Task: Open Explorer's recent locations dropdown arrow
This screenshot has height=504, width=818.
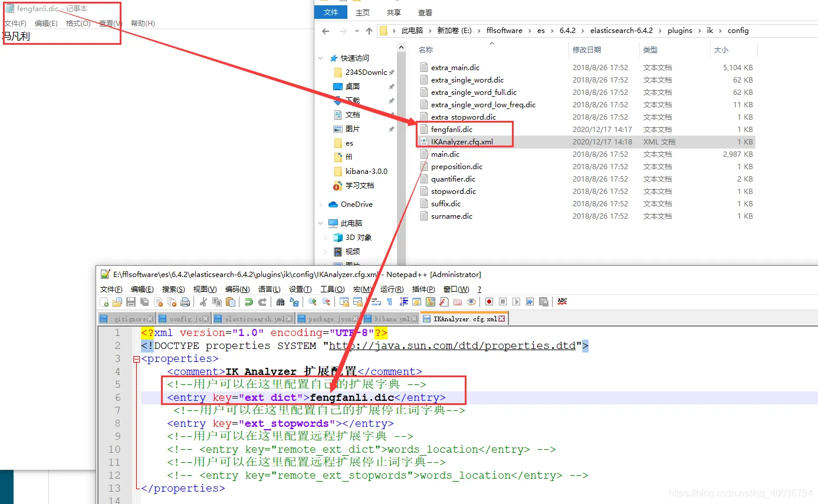Action: coord(356,31)
